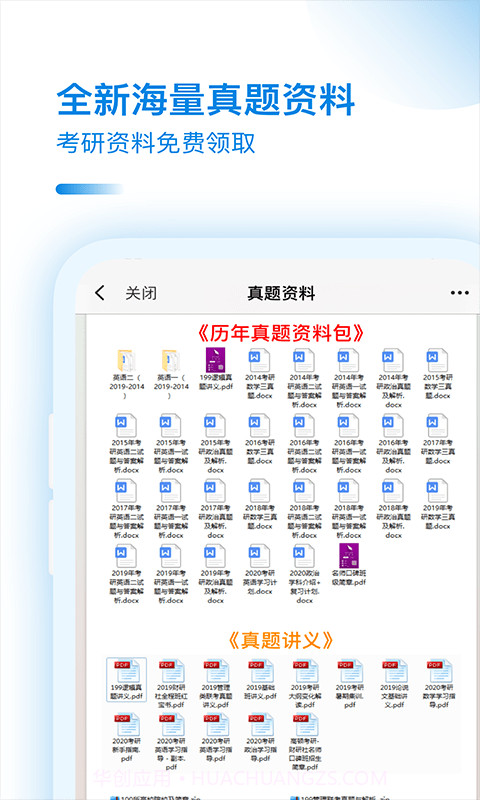This screenshot has width=480, height=800.
Task: Open the purple 名师口碑班级简章.pdf file
Action: pos(349,565)
